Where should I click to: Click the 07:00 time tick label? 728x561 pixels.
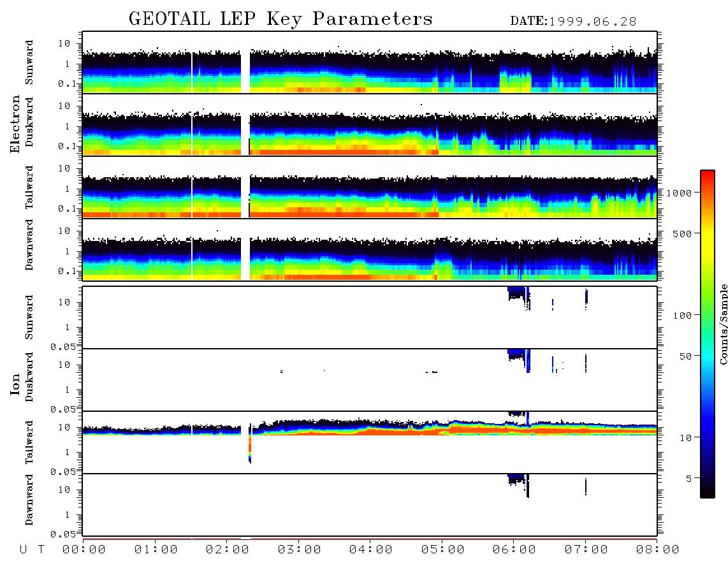[x=586, y=550]
